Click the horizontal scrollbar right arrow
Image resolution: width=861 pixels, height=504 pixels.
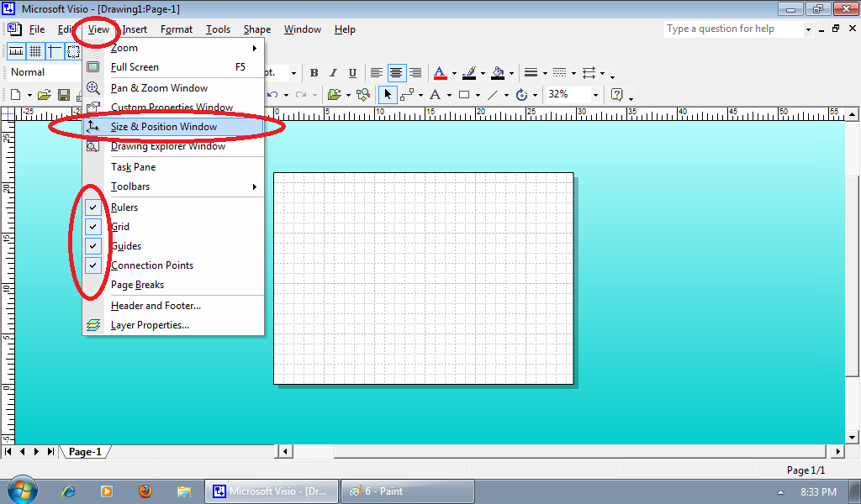[837, 451]
